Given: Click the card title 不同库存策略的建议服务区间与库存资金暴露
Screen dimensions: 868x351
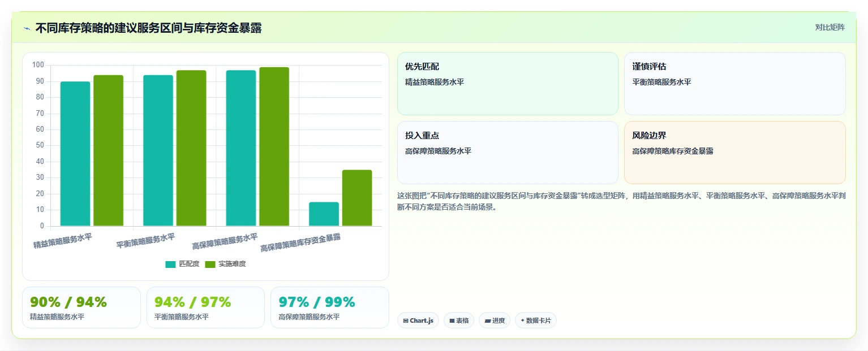Looking at the screenshot, I should [x=148, y=28].
